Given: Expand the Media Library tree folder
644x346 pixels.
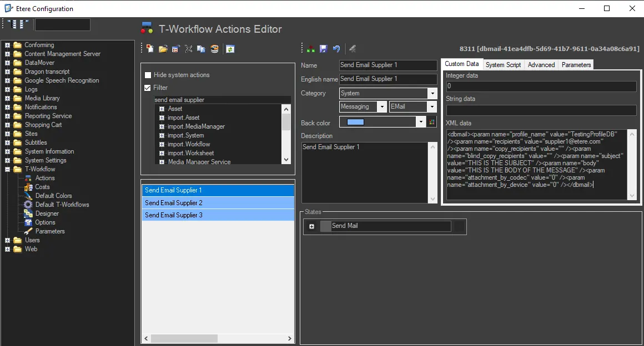Looking at the screenshot, I should point(8,98).
